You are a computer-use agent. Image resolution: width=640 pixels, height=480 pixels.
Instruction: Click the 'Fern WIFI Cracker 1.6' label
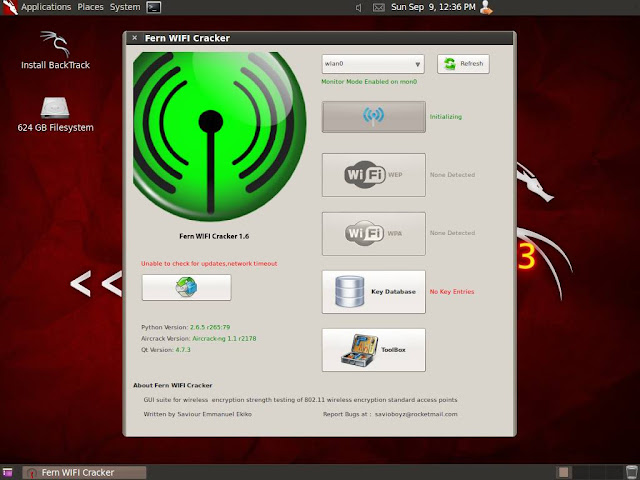(214, 236)
